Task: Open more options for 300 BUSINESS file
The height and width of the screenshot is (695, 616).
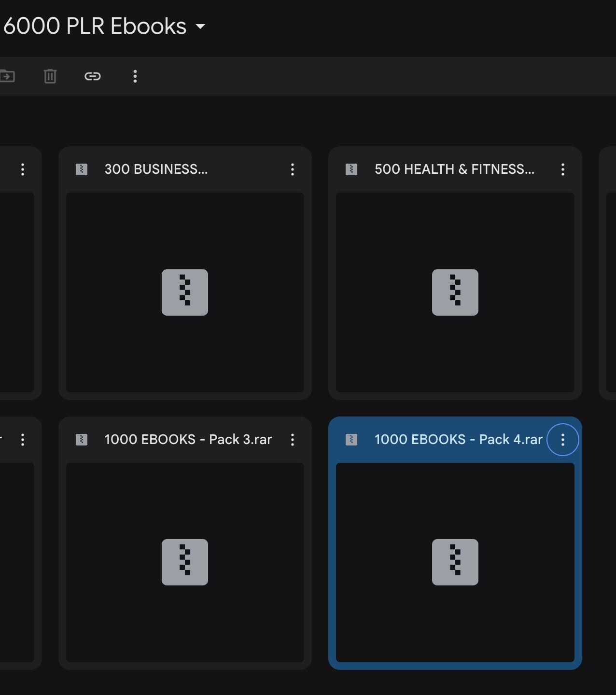Action: 293,169
